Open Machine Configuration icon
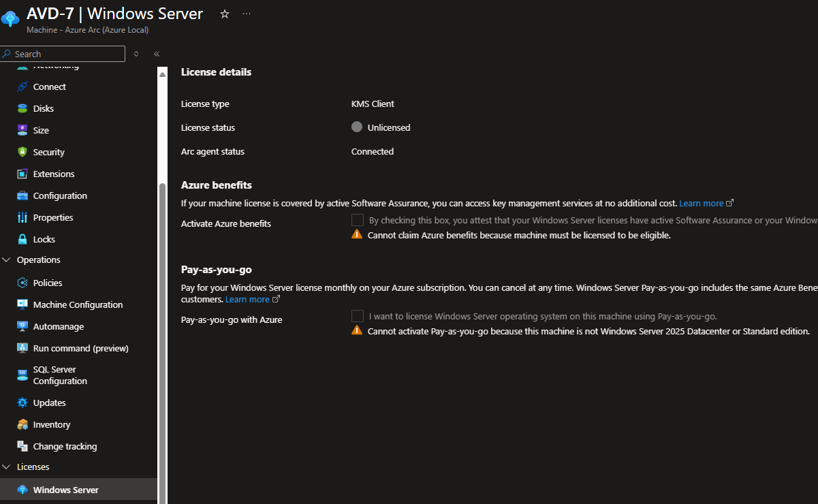Screen dimensions: 818x504 point(22,304)
